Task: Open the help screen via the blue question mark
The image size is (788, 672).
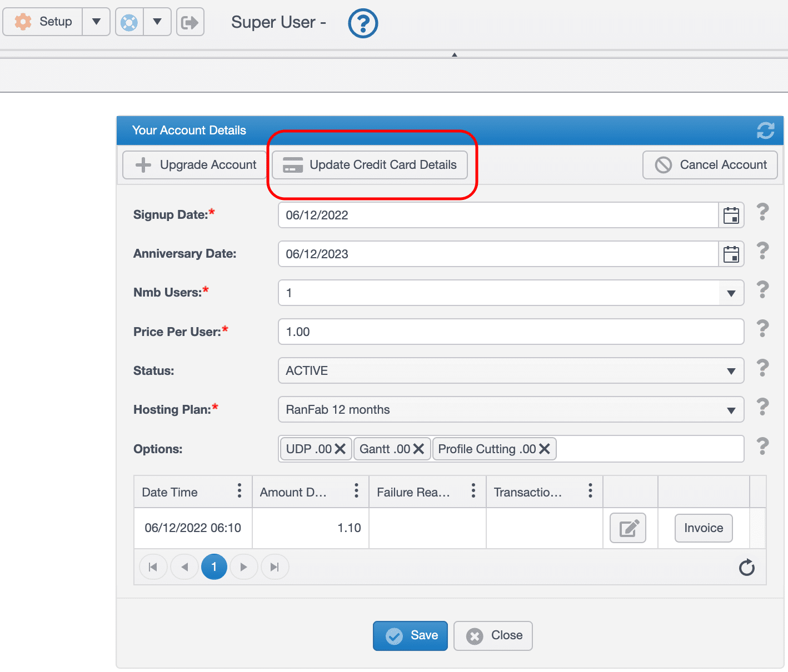Action: point(362,23)
